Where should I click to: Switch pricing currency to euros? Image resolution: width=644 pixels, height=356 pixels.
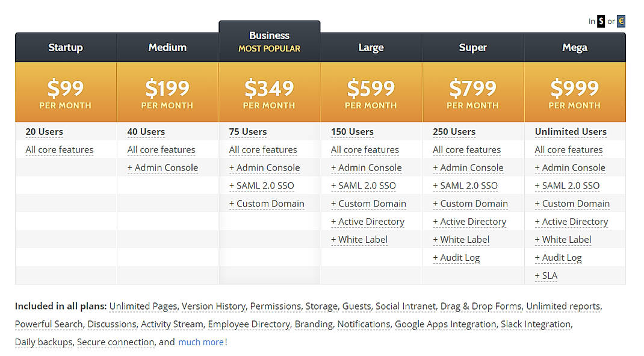coord(621,21)
